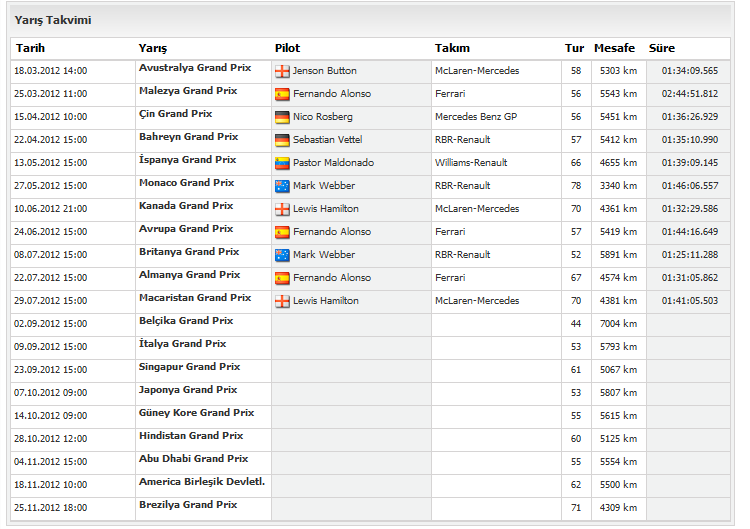Select pilot name Sebastian Vettel
750x529 pixels.
coord(328,140)
